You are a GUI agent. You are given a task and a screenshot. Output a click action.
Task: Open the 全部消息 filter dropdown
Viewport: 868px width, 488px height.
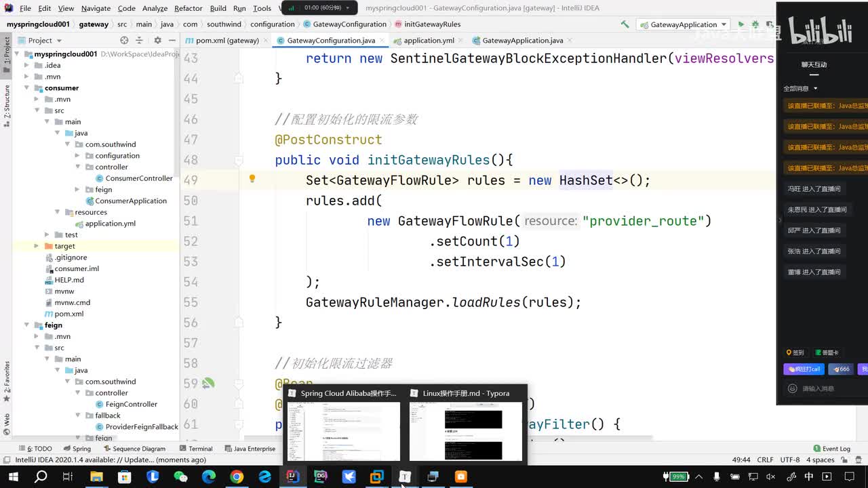pyautogui.click(x=801, y=88)
